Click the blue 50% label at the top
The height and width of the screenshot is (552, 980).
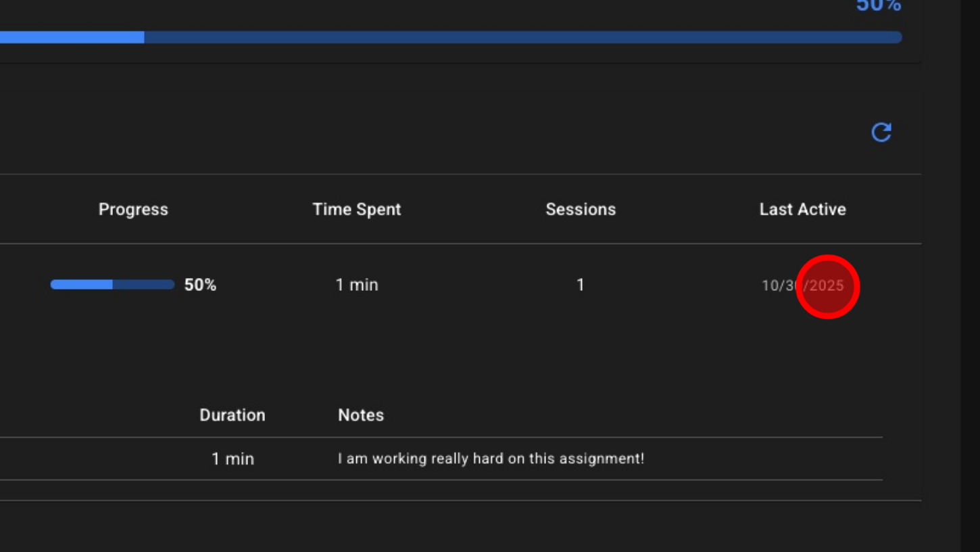point(878,6)
